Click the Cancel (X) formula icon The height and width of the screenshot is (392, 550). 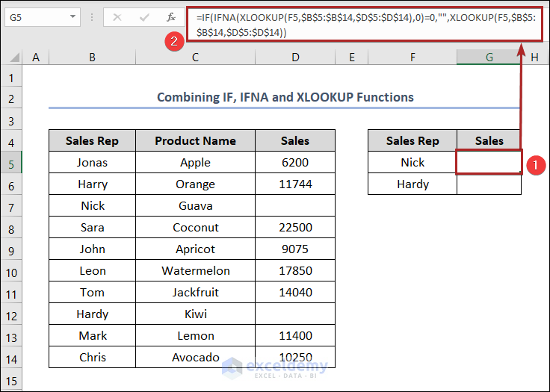(117, 16)
